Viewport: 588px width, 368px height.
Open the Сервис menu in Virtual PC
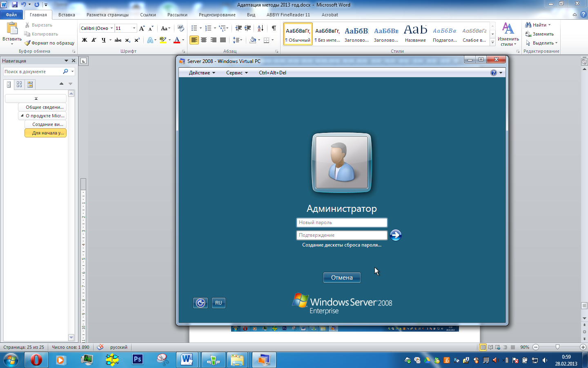coord(237,73)
